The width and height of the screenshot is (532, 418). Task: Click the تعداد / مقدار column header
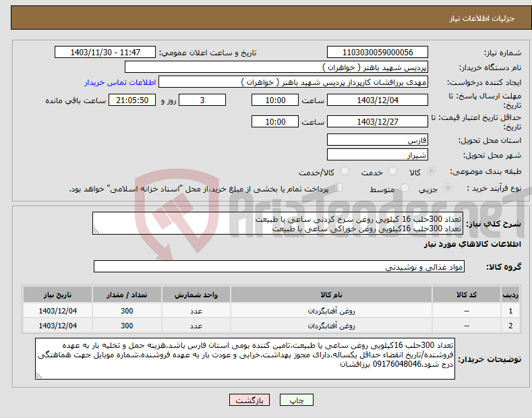(x=127, y=295)
